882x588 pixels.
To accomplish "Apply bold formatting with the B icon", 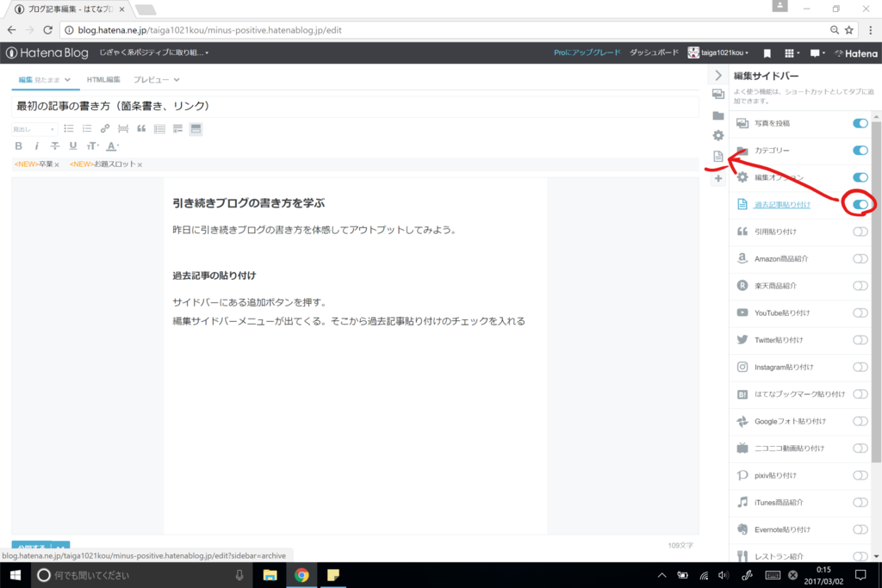I will pos(17,145).
